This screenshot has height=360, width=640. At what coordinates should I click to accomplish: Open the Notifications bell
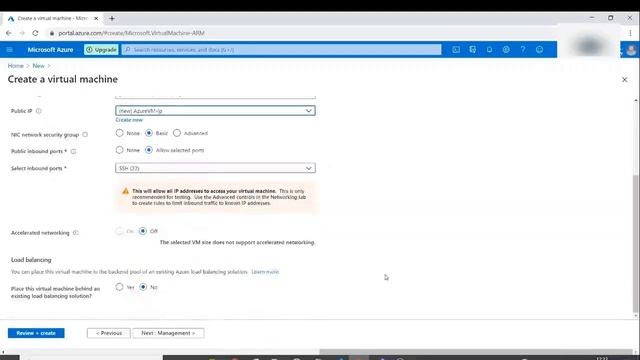tap(489, 50)
